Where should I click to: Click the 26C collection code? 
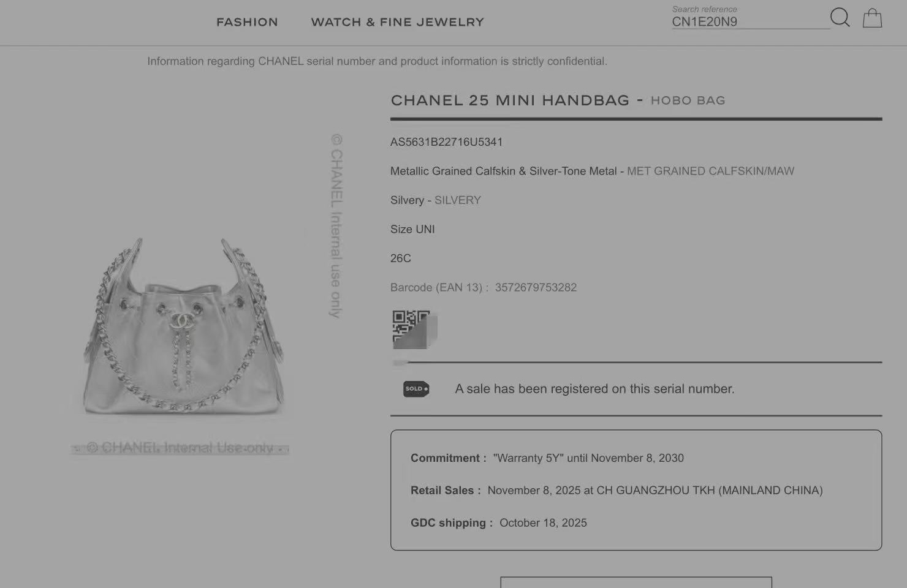[x=401, y=258]
